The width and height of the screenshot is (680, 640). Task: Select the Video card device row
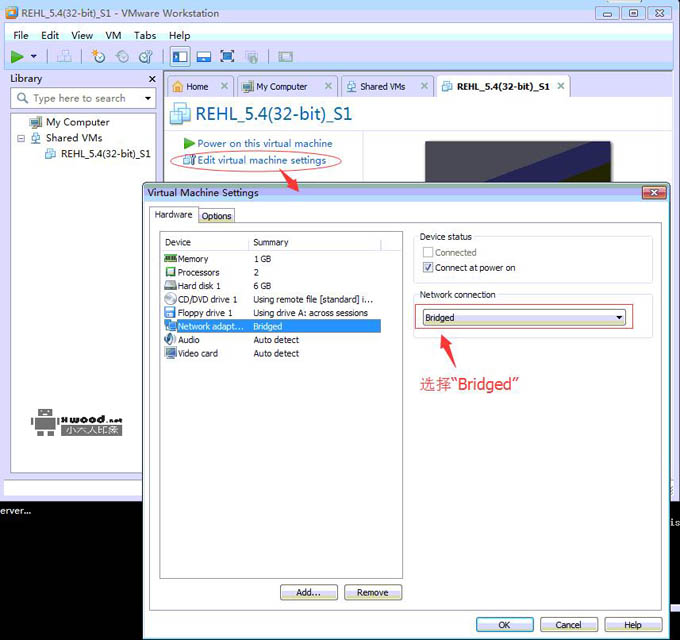[272, 353]
